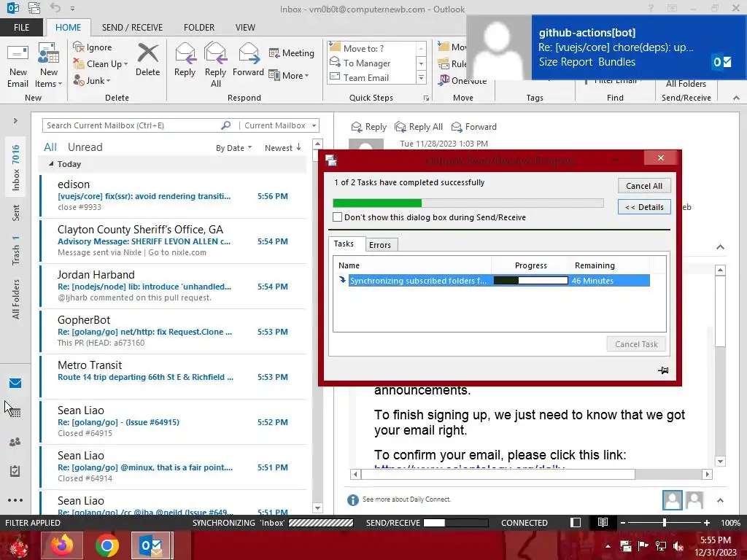Open Clean Up dropdown
This screenshot has width=747, height=560.
[x=101, y=64]
